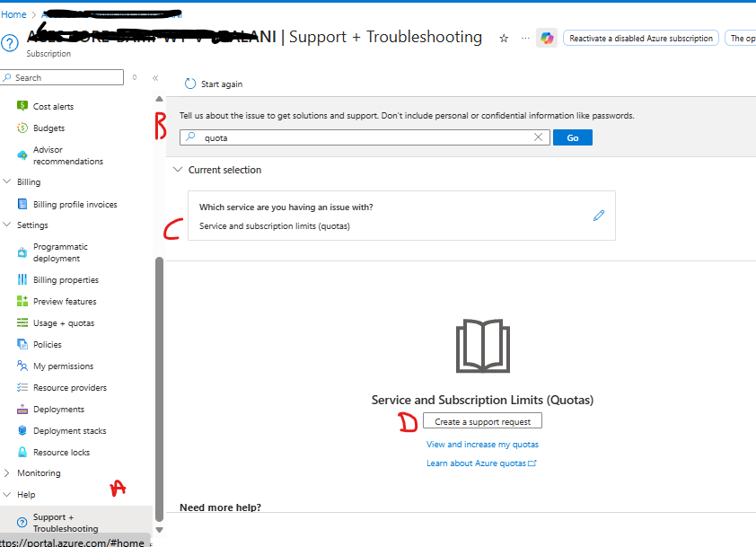This screenshot has height=547, width=756.
Task: Click the sidebar expand/collapse all arrows icon
Action: [135, 77]
